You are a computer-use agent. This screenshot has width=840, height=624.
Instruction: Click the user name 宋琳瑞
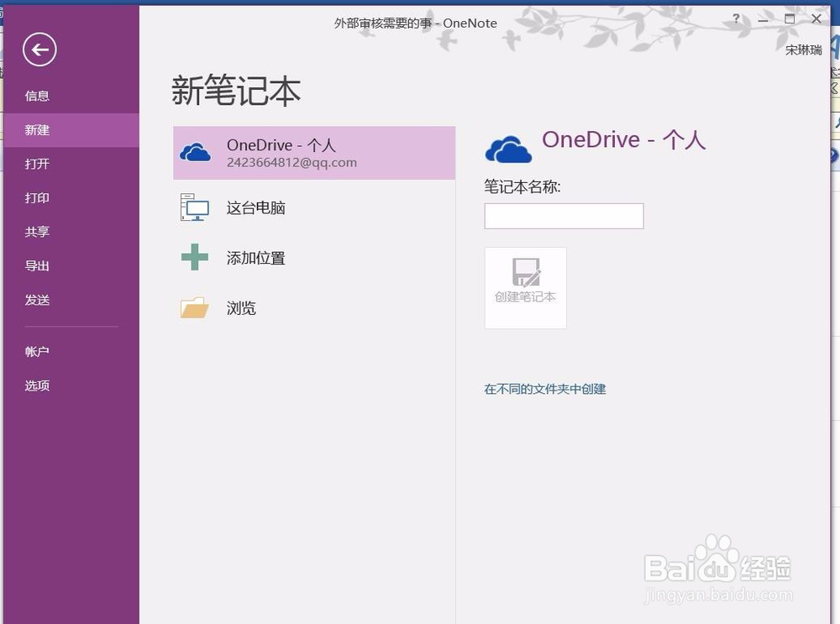click(804, 50)
